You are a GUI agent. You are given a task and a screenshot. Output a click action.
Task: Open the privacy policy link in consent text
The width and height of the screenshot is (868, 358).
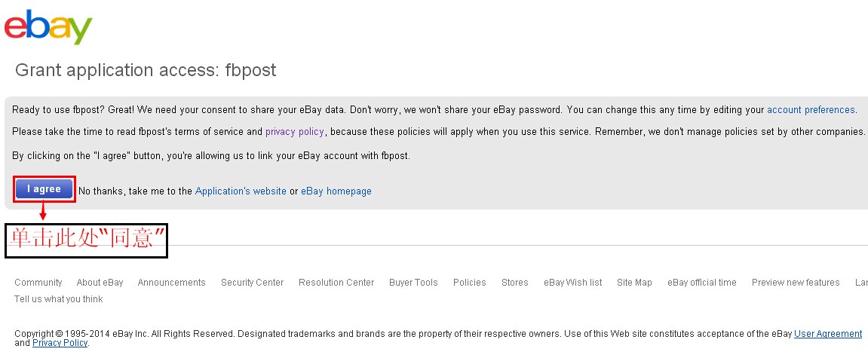tap(294, 132)
